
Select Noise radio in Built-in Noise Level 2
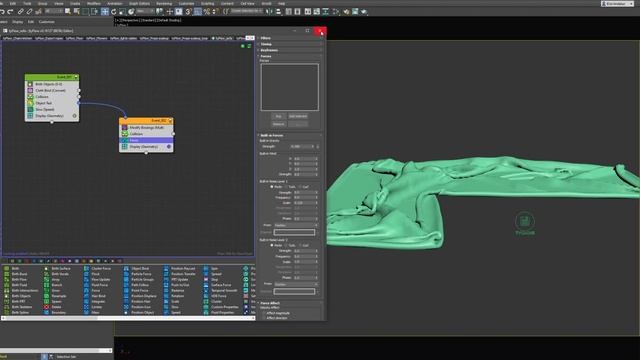pos(272,245)
